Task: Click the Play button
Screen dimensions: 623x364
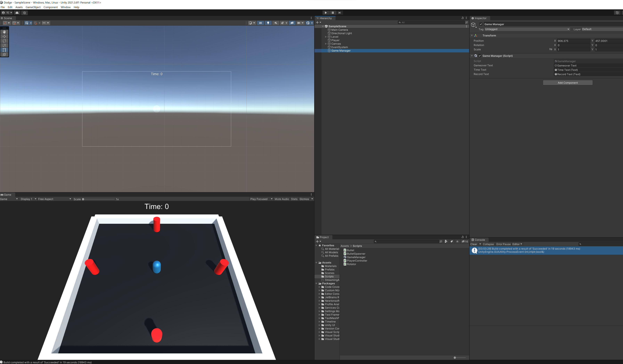Action: [x=326, y=13]
